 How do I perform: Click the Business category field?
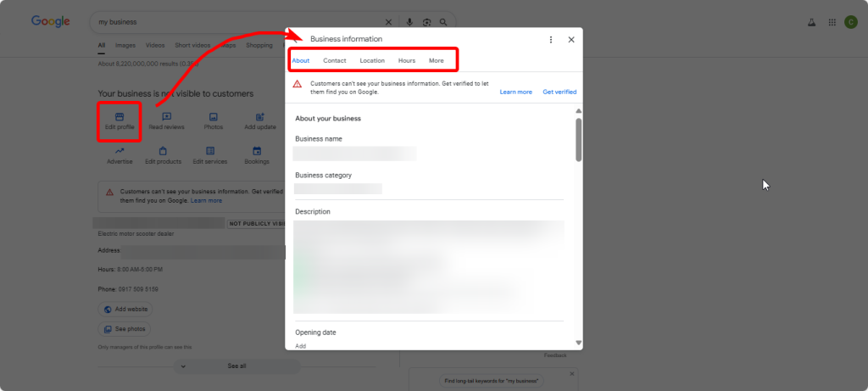click(x=338, y=188)
